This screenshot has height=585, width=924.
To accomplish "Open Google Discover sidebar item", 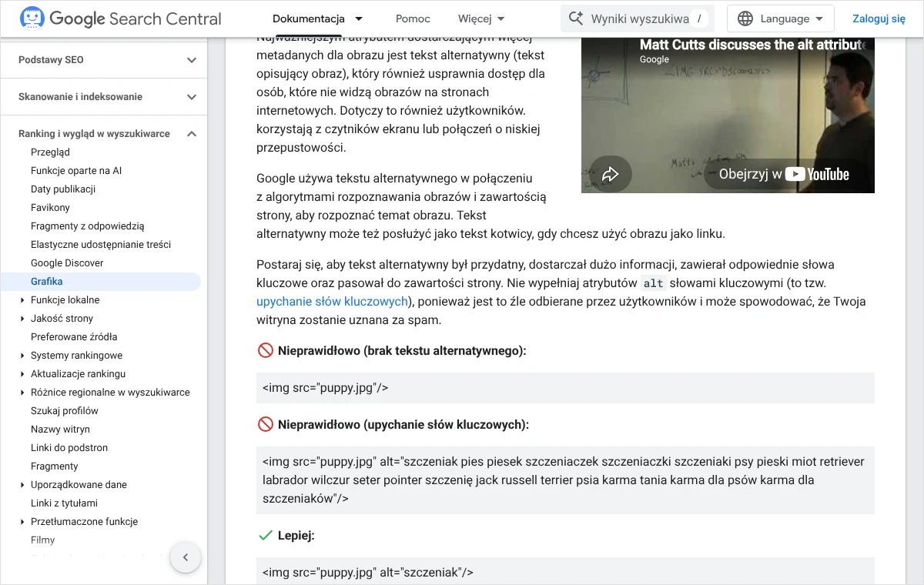I will tap(67, 263).
